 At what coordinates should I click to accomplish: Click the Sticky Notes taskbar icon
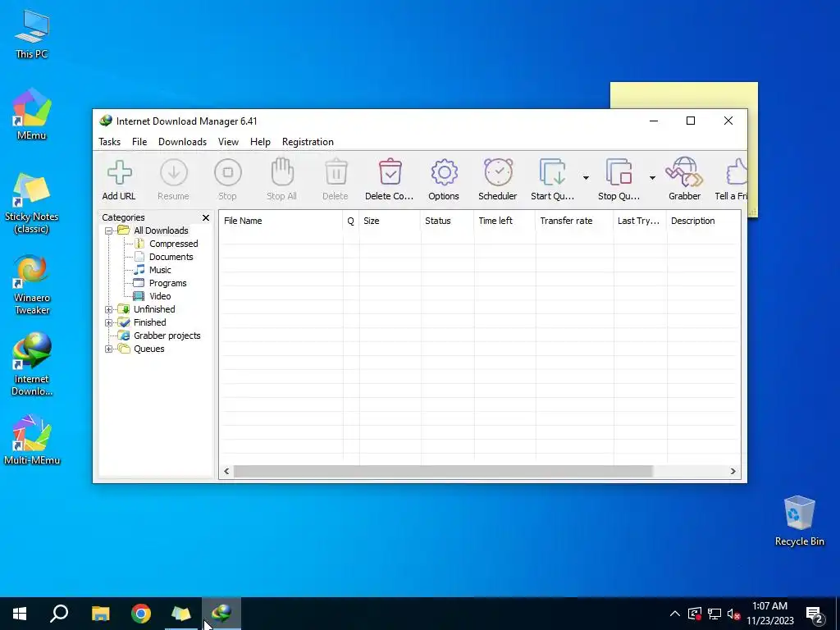[x=181, y=614]
